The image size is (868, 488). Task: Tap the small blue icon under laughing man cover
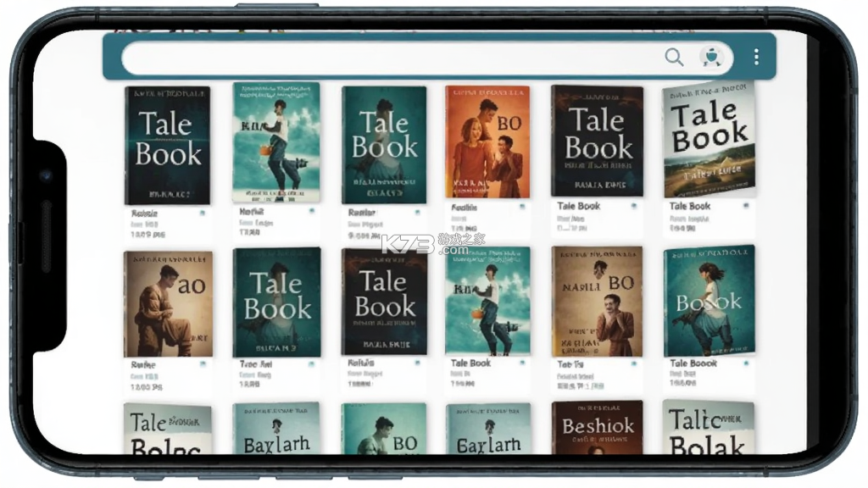[634, 363]
